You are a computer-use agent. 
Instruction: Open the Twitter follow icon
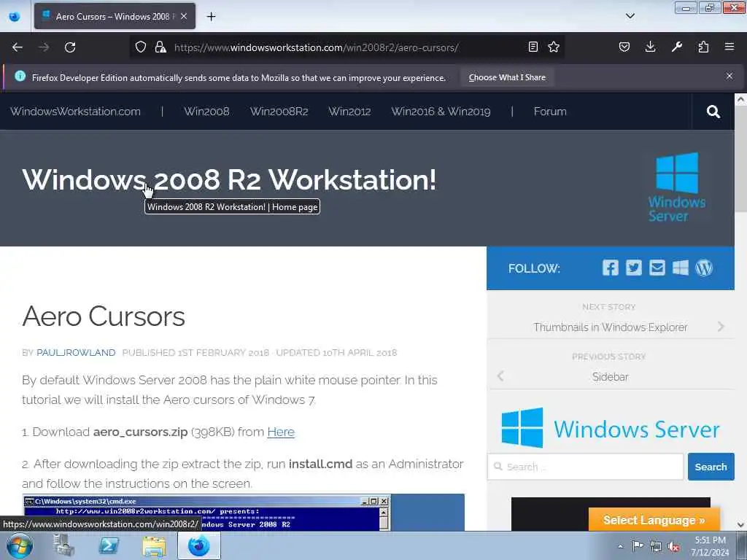click(x=634, y=268)
